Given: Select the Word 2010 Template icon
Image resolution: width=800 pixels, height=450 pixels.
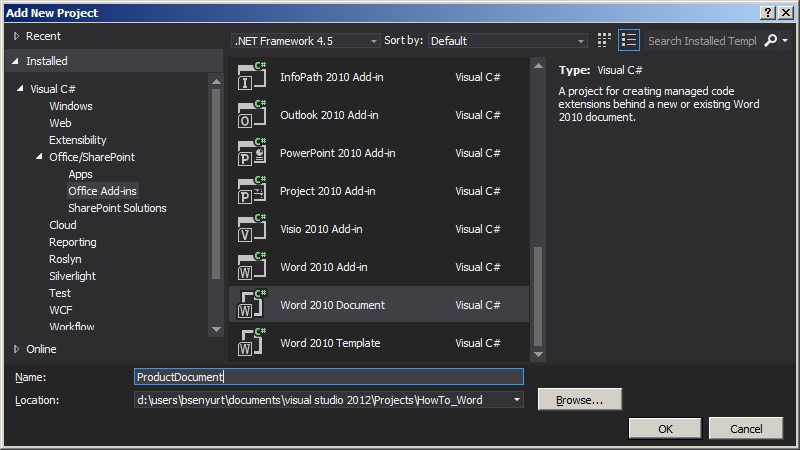Looking at the screenshot, I should coord(252,343).
